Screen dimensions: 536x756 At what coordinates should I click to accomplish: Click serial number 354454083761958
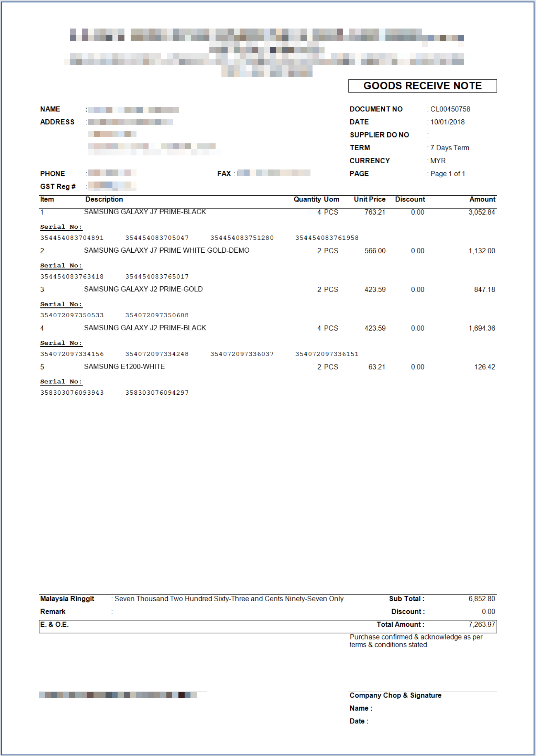tap(327, 238)
